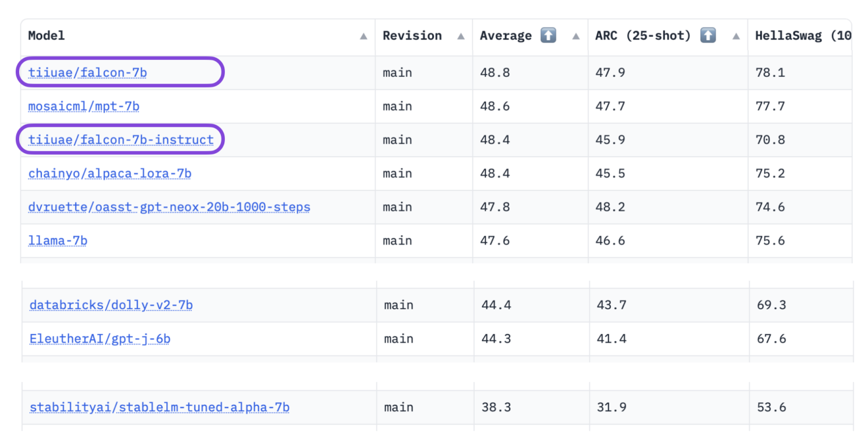Image resolution: width=868 pixels, height=441 pixels.
Task: Click the 53.6 HellaSwag score cell
Action: [x=771, y=407]
